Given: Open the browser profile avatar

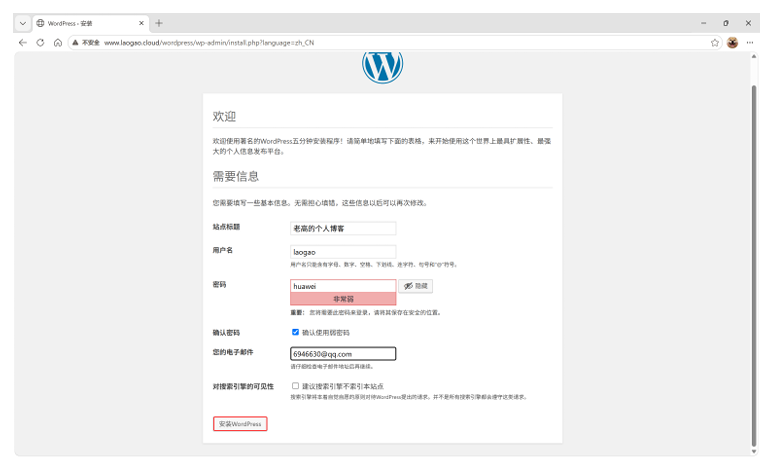Looking at the screenshot, I should (x=732, y=43).
